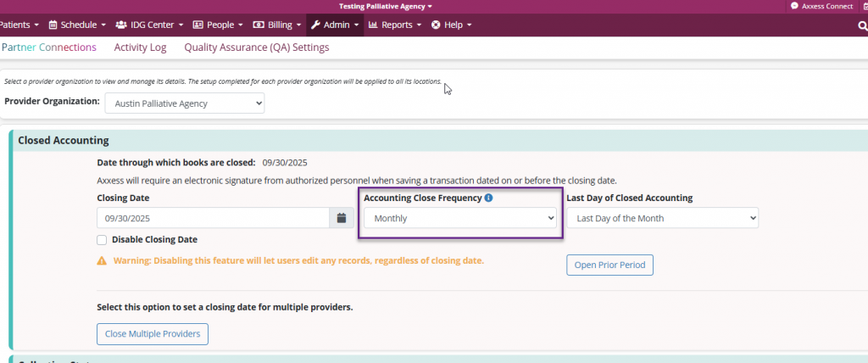Screen dimensions: 868x363
Task: Click the Open Prior Period button
Action: coord(609,265)
